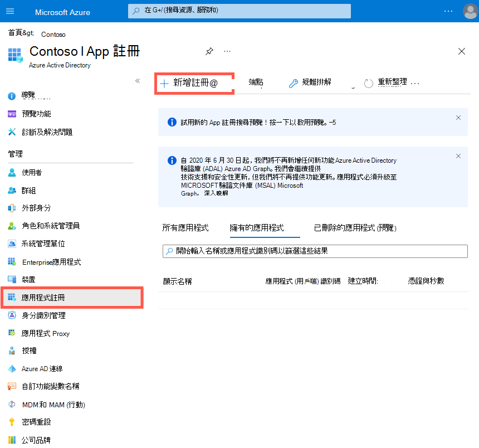
Task: Open the user account avatar
Action: 471,11
